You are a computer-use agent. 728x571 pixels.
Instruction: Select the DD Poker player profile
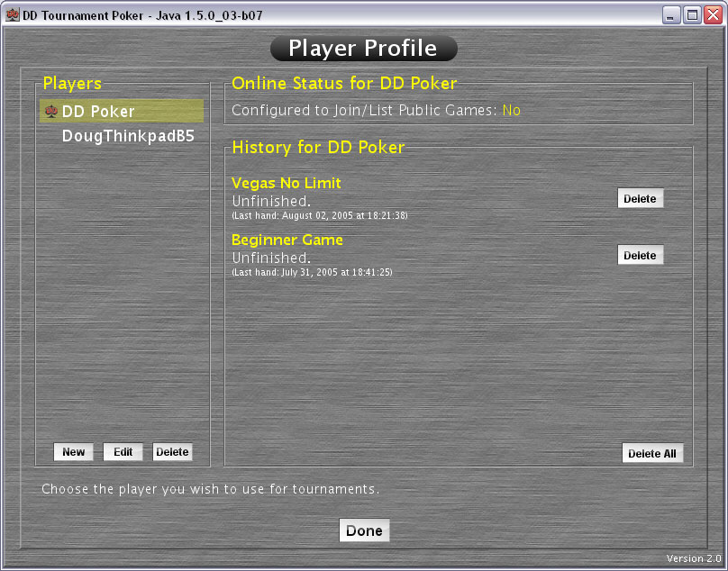(98, 112)
